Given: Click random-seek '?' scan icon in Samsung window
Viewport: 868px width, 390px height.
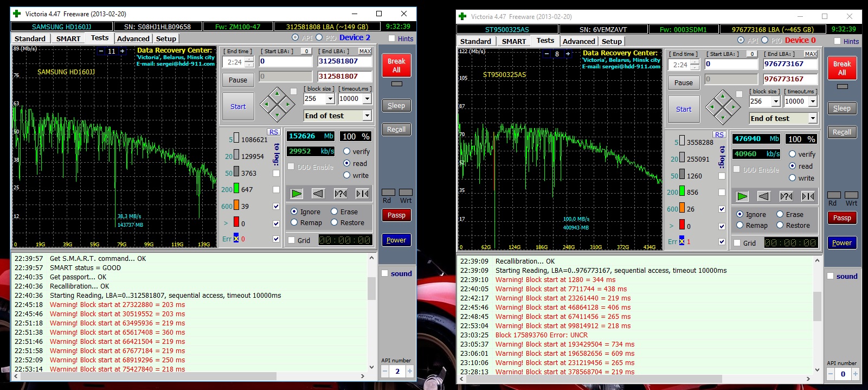Looking at the screenshot, I should point(340,194).
